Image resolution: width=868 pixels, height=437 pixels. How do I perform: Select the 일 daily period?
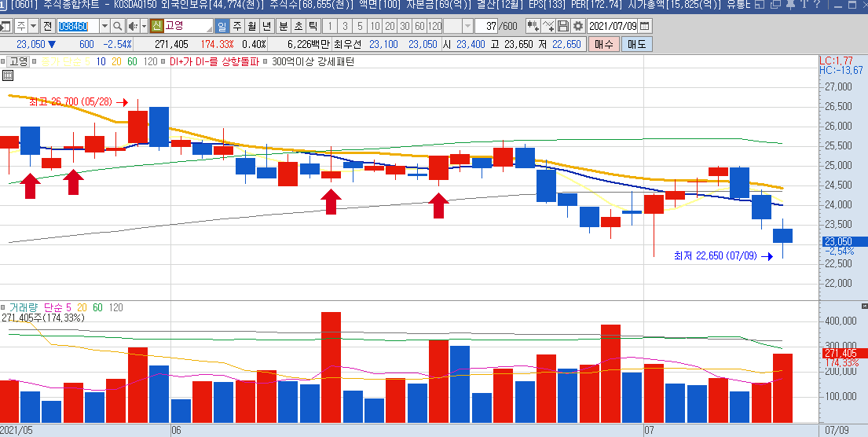222,26
